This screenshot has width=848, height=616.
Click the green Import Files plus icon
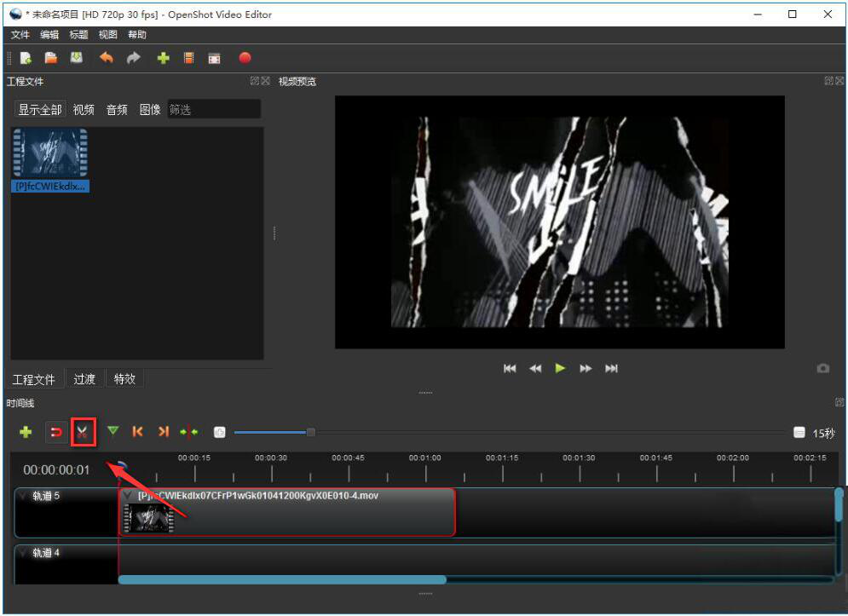point(163,58)
